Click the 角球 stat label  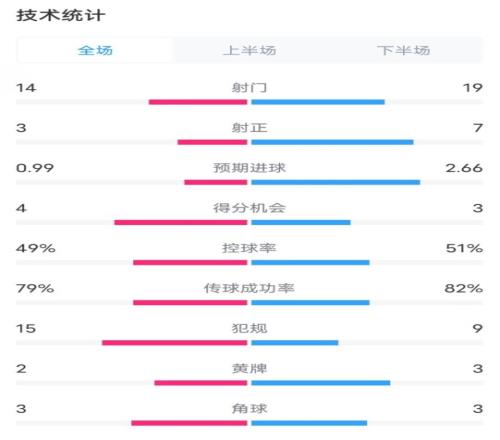point(249,408)
